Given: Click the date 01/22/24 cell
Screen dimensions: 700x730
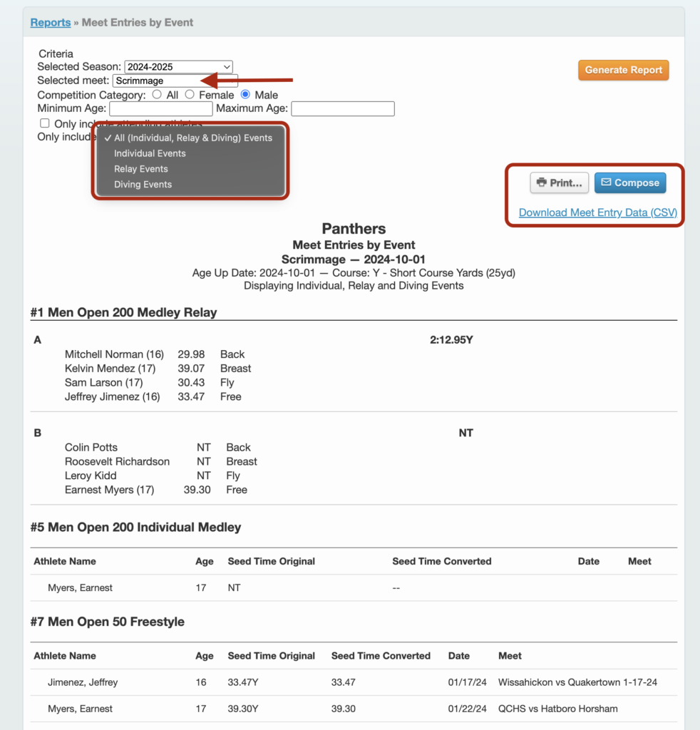Looking at the screenshot, I should [x=468, y=709].
